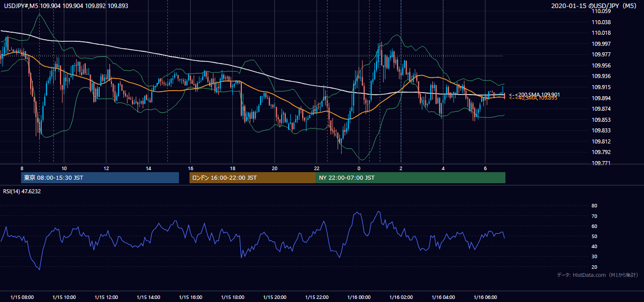The image size is (644, 302).
Task: Click price axis value 110.059
Action: click(601, 11)
